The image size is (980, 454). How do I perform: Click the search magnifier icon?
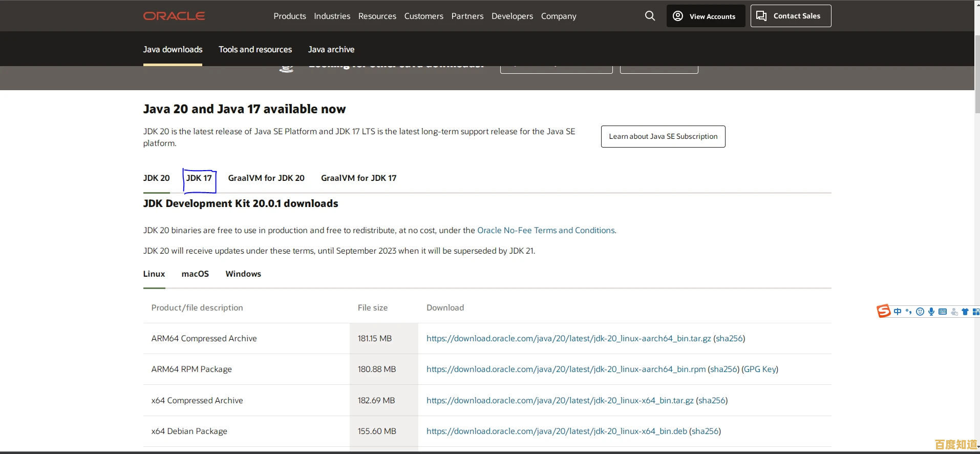click(650, 16)
